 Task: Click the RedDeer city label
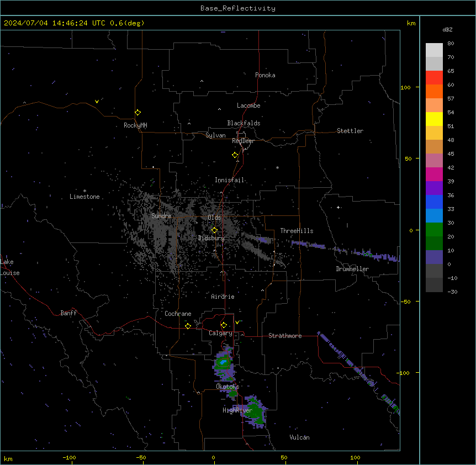pyautogui.click(x=243, y=141)
